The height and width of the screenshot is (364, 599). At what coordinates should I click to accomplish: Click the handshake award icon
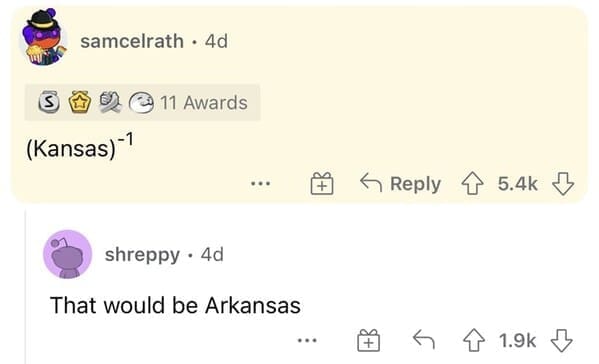point(110,102)
